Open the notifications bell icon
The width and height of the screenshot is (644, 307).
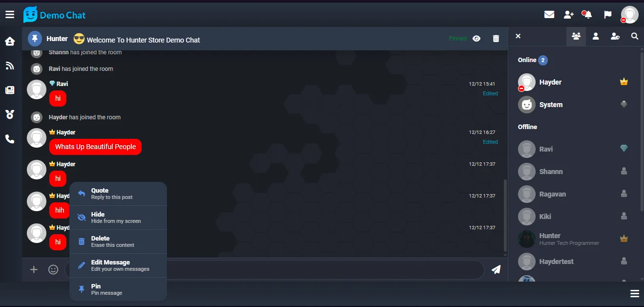pyautogui.click(x=587, y=15)
